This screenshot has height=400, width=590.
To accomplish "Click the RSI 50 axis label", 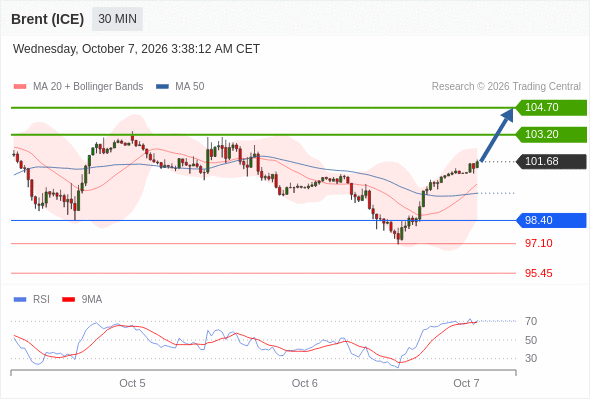I will coord(531,340).
